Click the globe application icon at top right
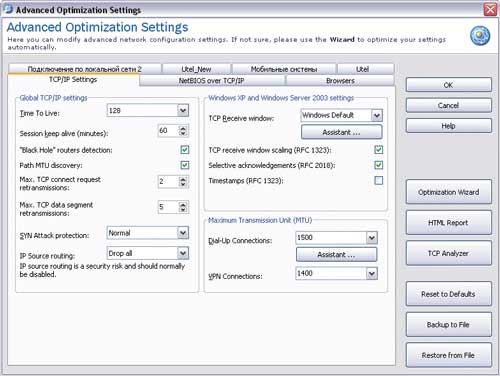 click(480, 36)
